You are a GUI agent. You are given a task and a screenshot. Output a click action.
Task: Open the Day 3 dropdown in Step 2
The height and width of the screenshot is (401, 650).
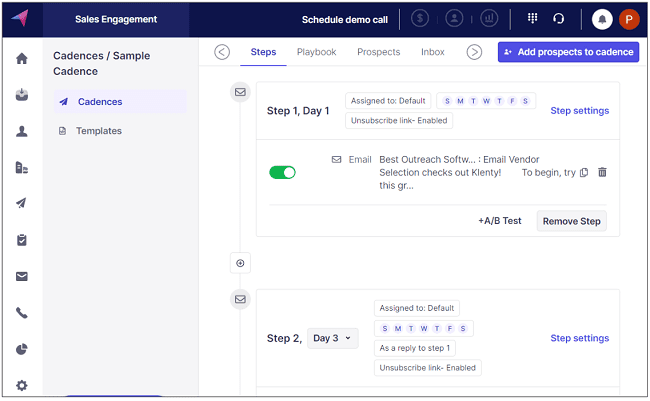pyautogui.click(x=333, y=338)
